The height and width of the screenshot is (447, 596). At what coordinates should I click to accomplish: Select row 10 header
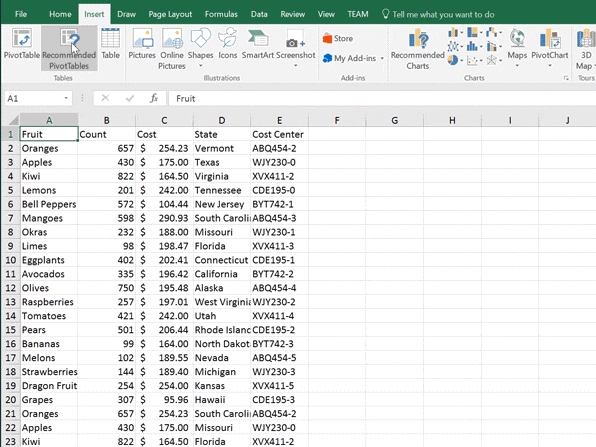(x=10, y=260)
